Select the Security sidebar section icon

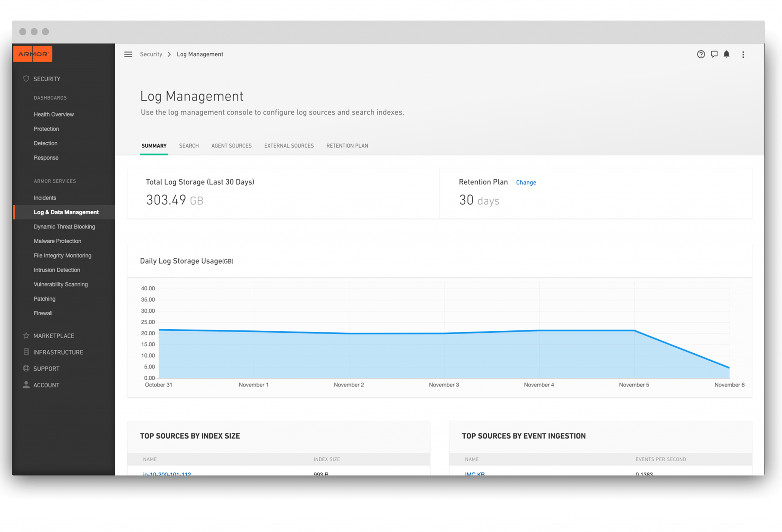click(x=26, y=78)
